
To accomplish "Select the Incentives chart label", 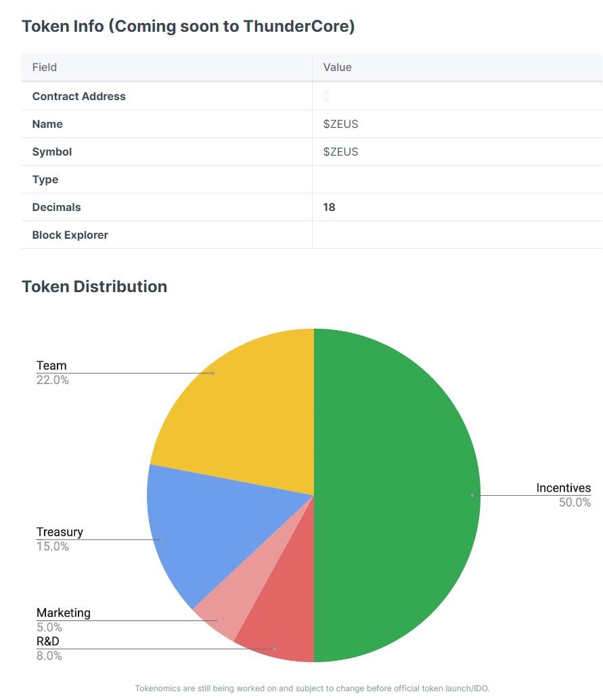I will click(564, 488).
